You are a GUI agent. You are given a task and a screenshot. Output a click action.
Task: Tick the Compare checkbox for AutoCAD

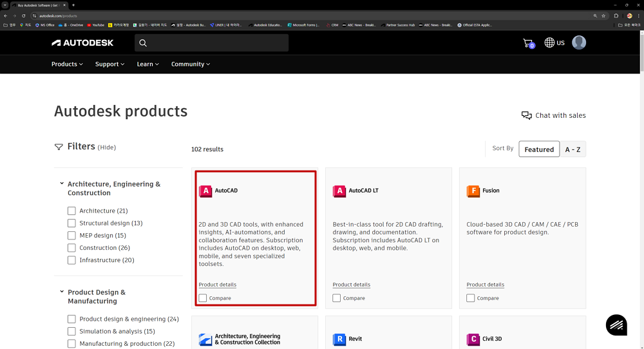coord(202,298)
